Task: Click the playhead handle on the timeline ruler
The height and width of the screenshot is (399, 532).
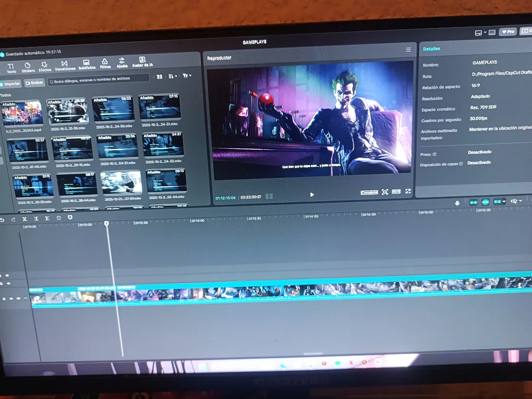Action: click(x=106, y=223)
